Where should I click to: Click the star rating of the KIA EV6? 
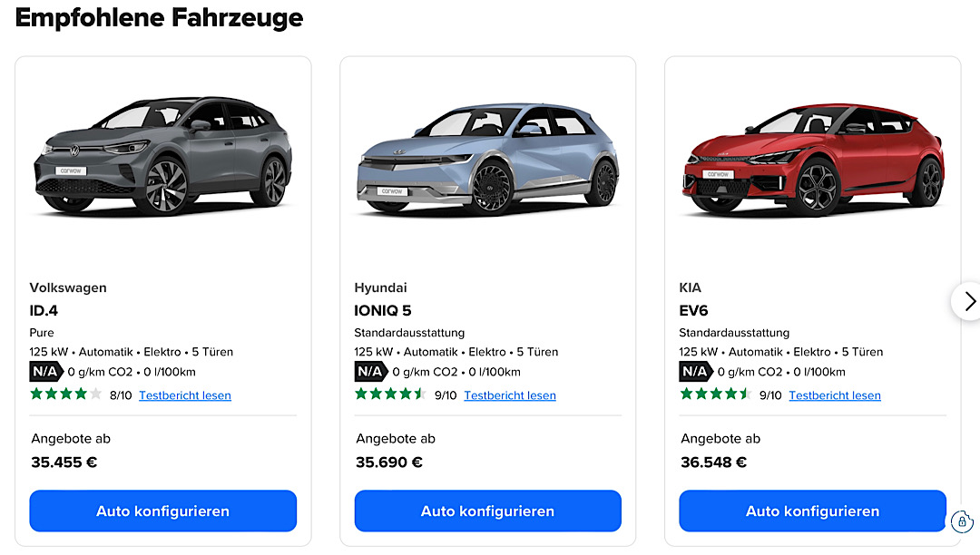(x=715, y=394)
